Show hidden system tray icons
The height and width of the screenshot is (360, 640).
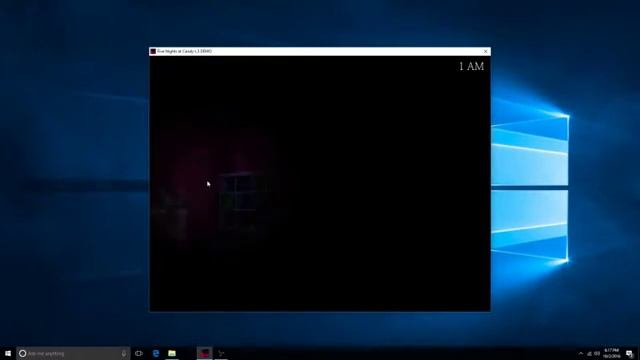(x=581, y=353)
